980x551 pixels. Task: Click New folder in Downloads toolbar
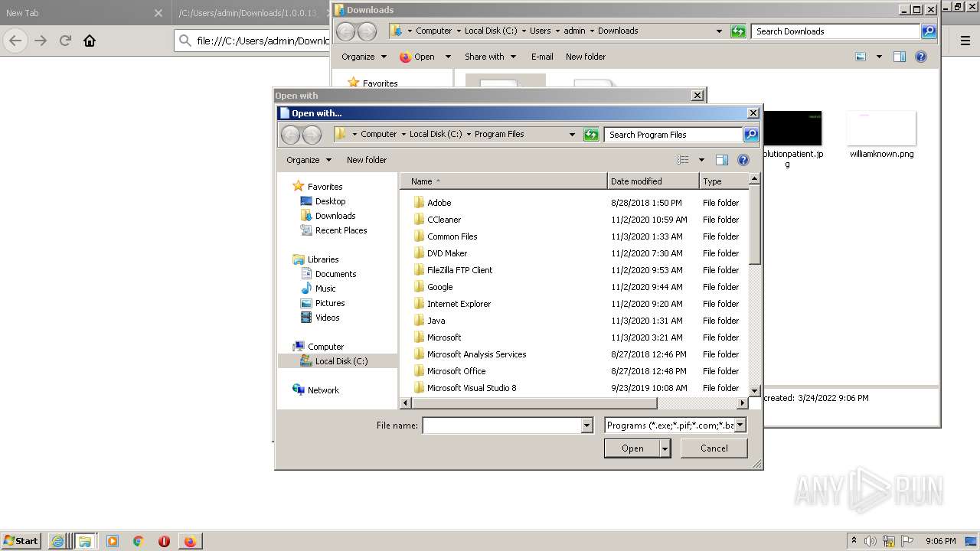(586, 57)
